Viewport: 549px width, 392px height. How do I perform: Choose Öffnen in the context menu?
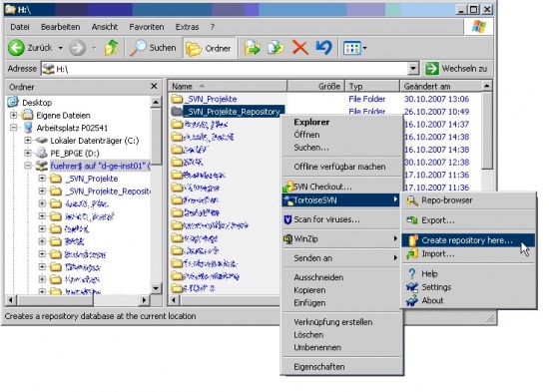tap(306, 135)
